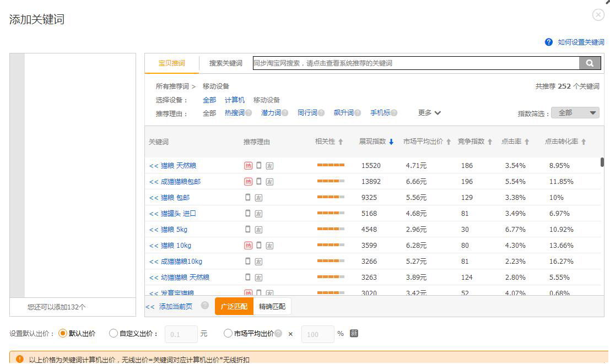Image resolution: width=610 pixels, height=364 pixels.
Task: 点击"猫罐头 进口"行的"左"图标
Action: [259, 213]
